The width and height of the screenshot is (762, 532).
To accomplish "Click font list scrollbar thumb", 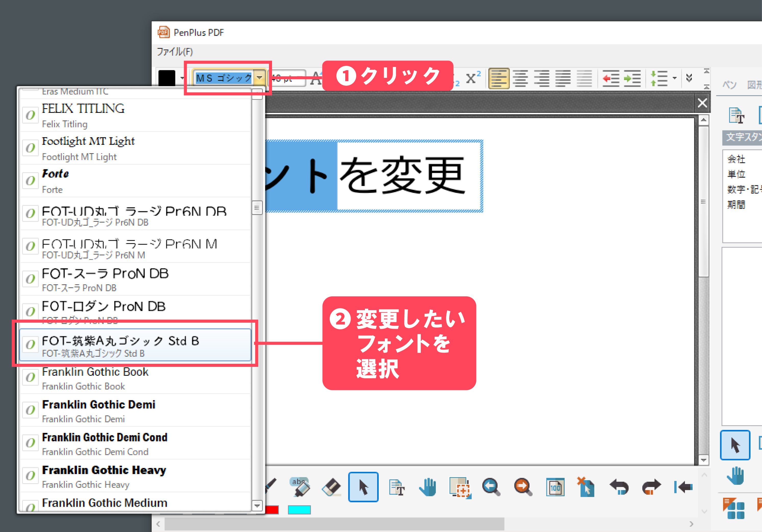I will click(257, 208).
